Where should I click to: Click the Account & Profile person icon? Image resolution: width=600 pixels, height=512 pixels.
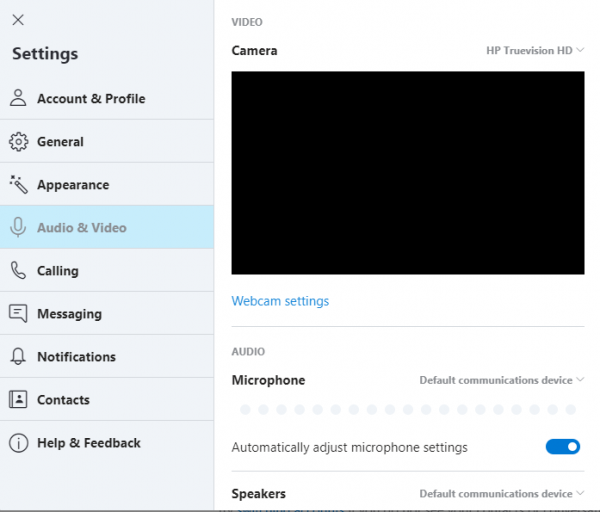[18, 98]
